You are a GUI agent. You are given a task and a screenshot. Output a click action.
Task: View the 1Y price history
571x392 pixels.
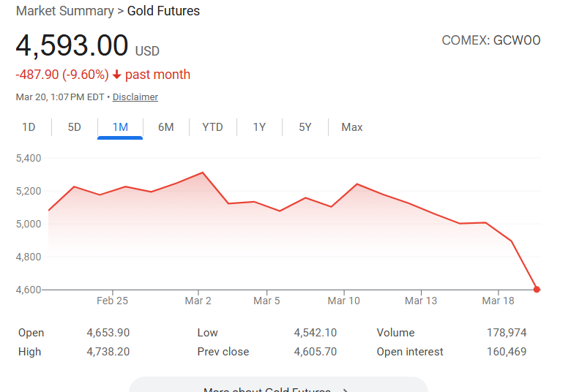pos(259,127)
